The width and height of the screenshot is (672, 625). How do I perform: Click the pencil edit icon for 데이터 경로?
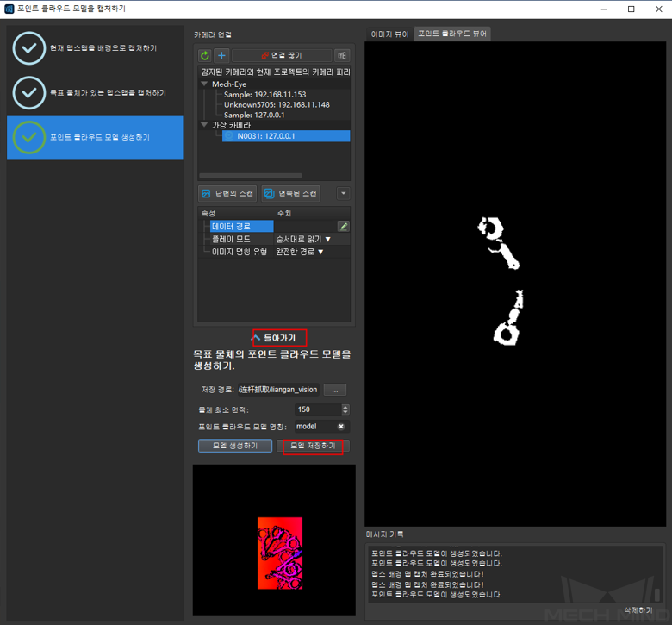(x=343, y=226)
